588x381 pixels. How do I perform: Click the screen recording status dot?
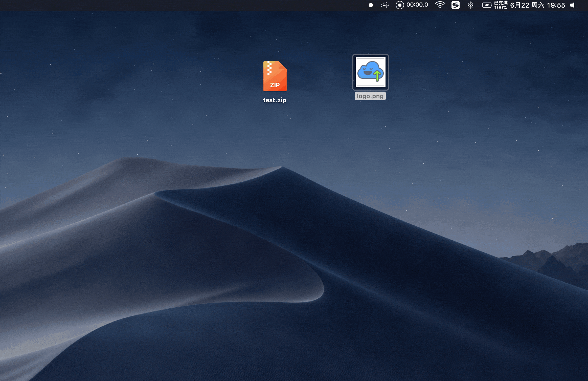[x=370, y=5]
